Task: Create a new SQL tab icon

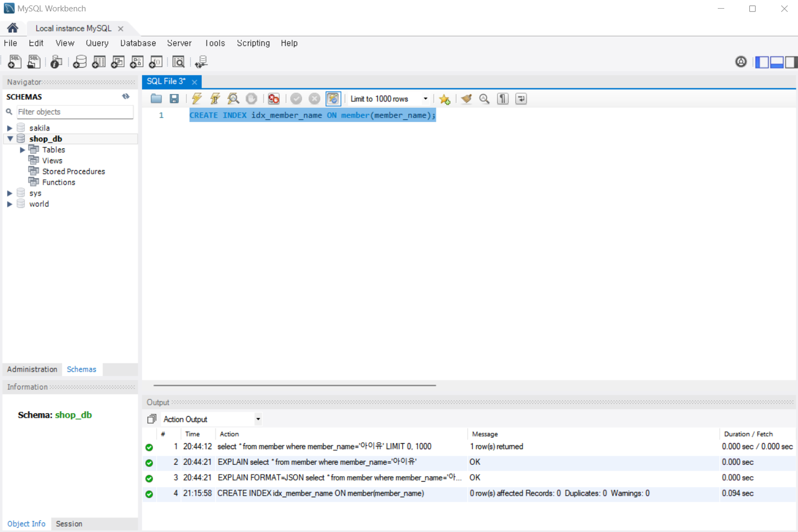Action: pos(15,62)
